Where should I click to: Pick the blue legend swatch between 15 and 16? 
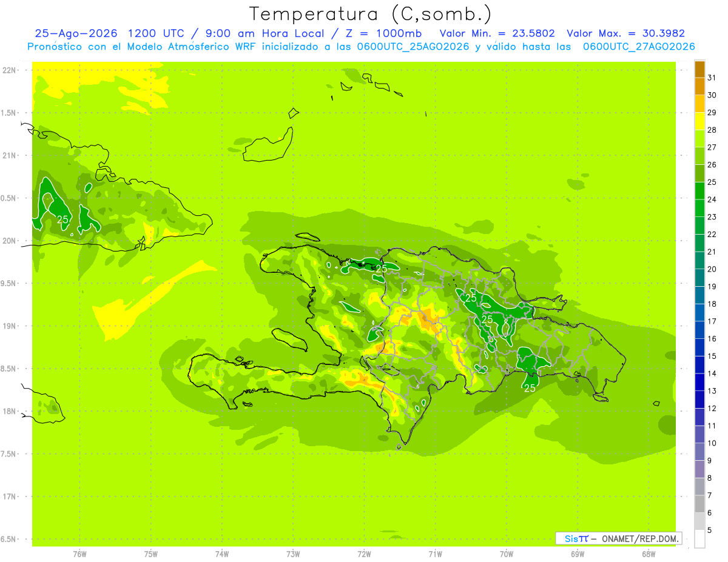point(699,348)
